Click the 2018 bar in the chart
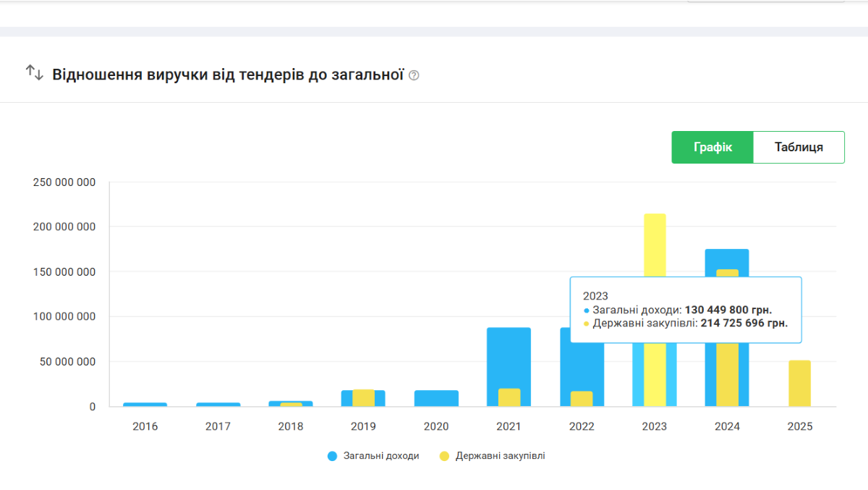 291,404
